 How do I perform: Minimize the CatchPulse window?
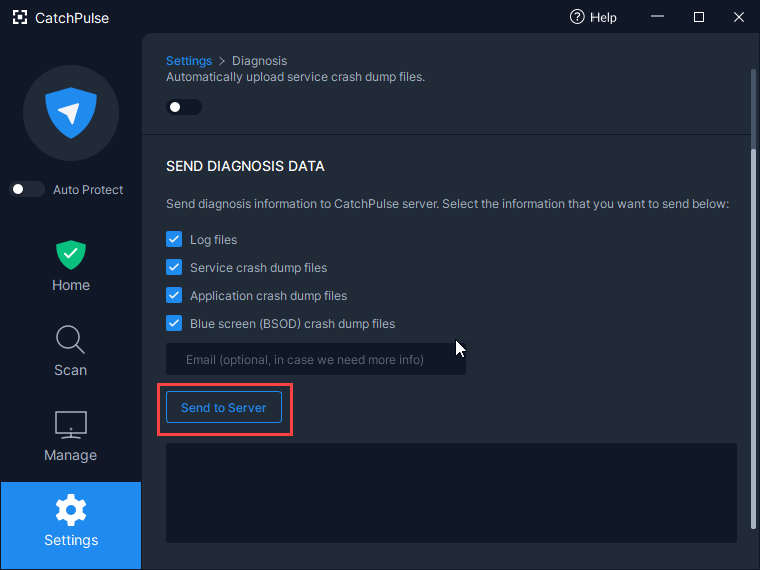pos(657,17)
